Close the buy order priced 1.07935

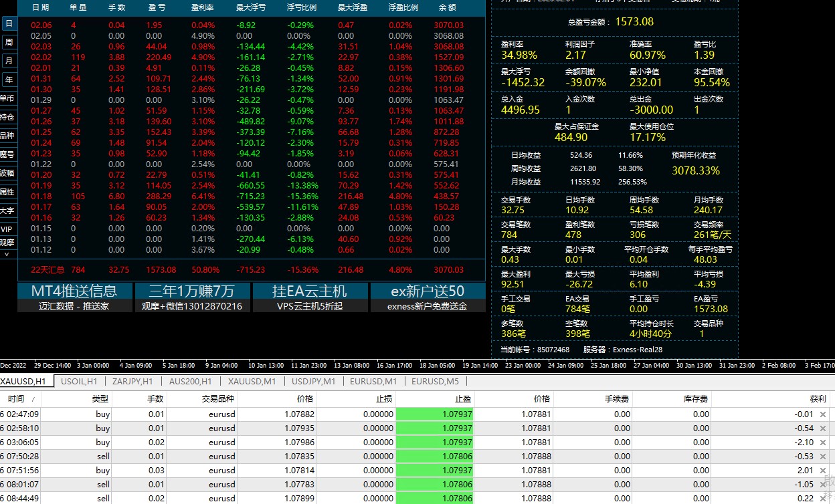(823, 428)
